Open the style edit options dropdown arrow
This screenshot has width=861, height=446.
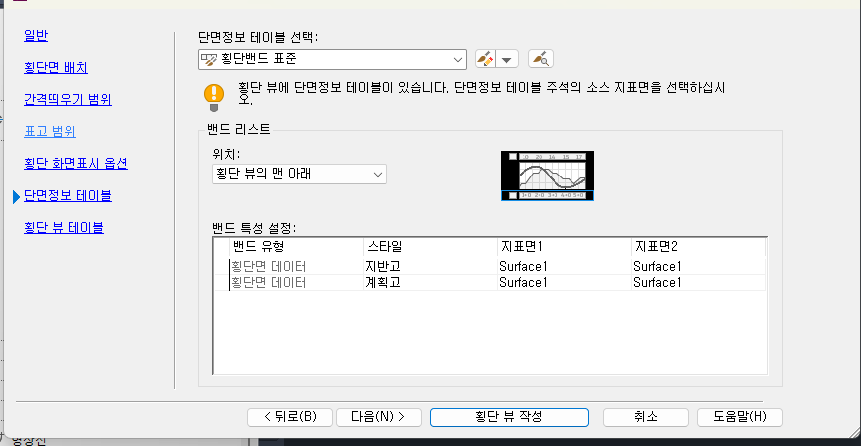tap(507, 59)
